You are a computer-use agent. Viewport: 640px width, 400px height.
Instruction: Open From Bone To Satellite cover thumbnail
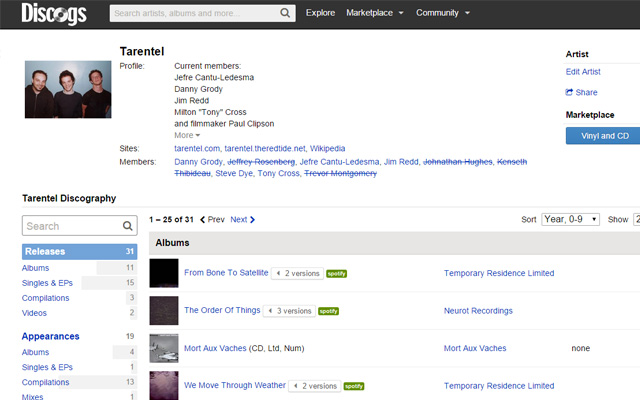tap(164, 273)
